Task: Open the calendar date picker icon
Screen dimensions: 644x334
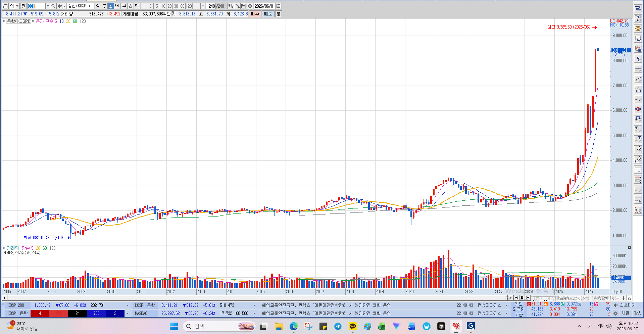Action: pyautogui.click(x=279, y=6)
